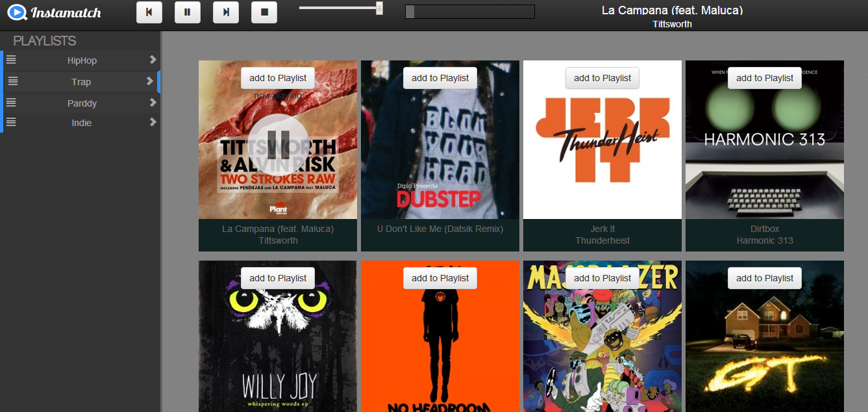The width and height of the screenshot is (868, 412).
Task: Expand the Parddy playlist chevron
Action: [x=153, y=103]
